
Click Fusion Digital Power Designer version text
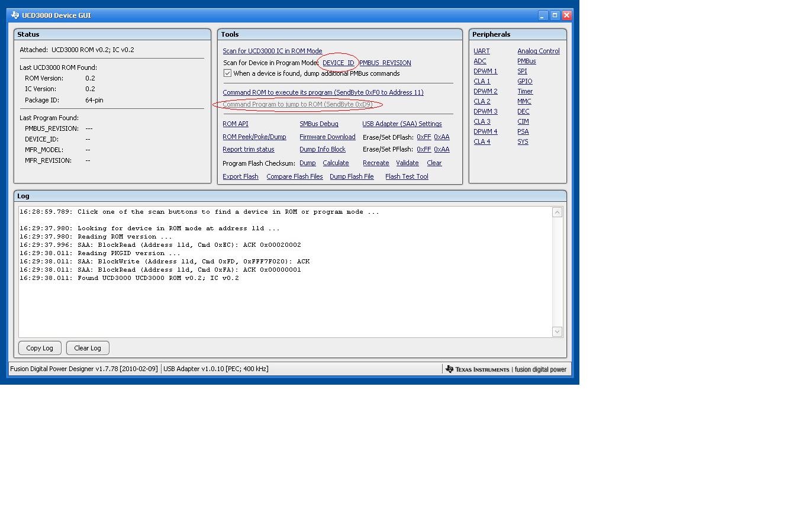[84, 369]
